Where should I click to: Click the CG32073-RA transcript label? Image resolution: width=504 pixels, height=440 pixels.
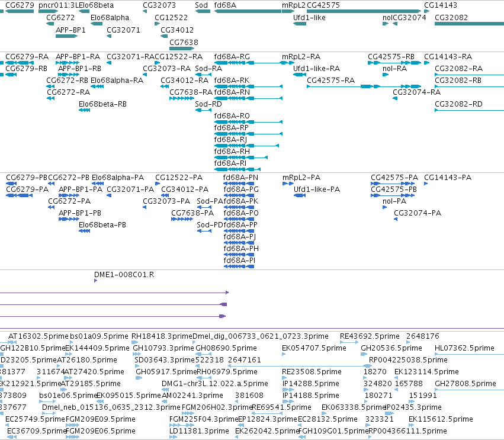click(167, 69)
